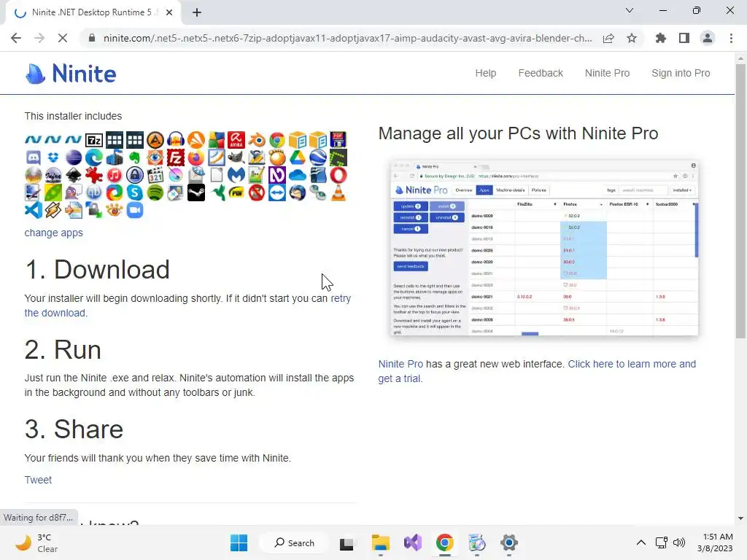Click the TeamViewer icon
The width and height of the screenshot is (747, 560).
pos(277,192)
